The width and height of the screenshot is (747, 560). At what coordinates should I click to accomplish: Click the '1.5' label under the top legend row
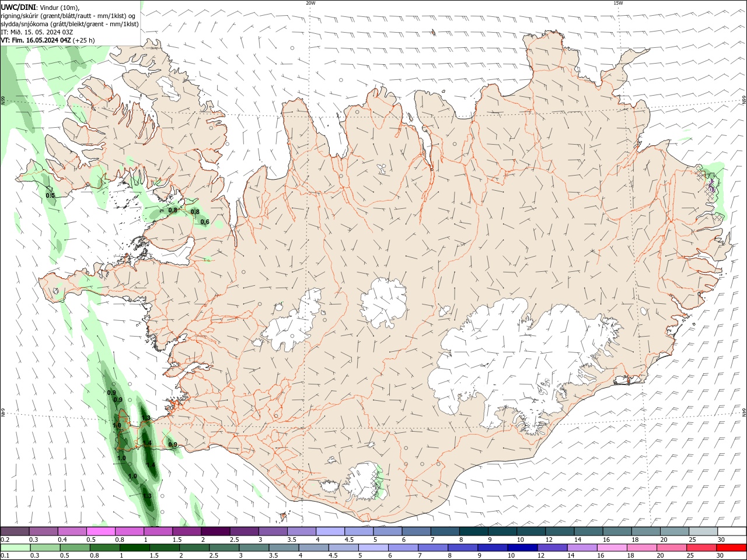pyautogui.click(x=177, y=540)
